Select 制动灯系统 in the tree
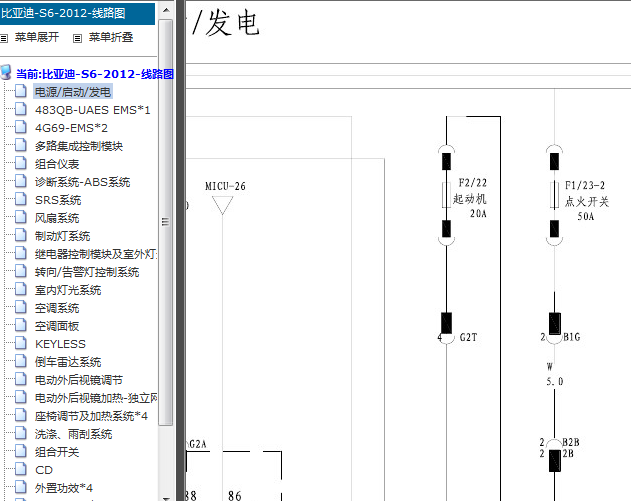 pyautogui.click(x=62, y=236)
